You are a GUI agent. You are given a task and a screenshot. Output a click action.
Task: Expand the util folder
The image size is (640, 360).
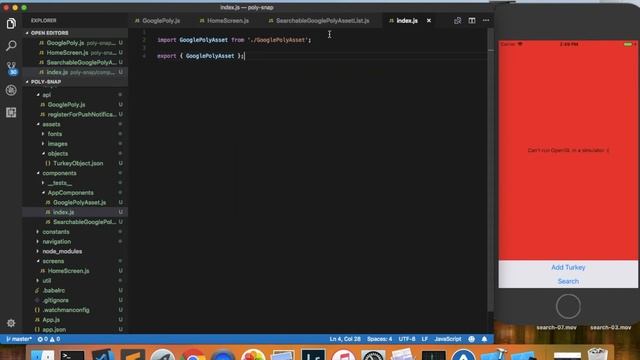[x=47, y=281]
